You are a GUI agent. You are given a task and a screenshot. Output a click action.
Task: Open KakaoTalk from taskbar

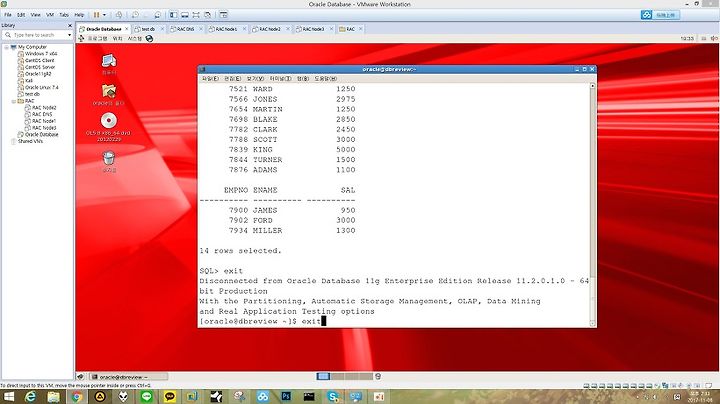[x=170, y=397]
